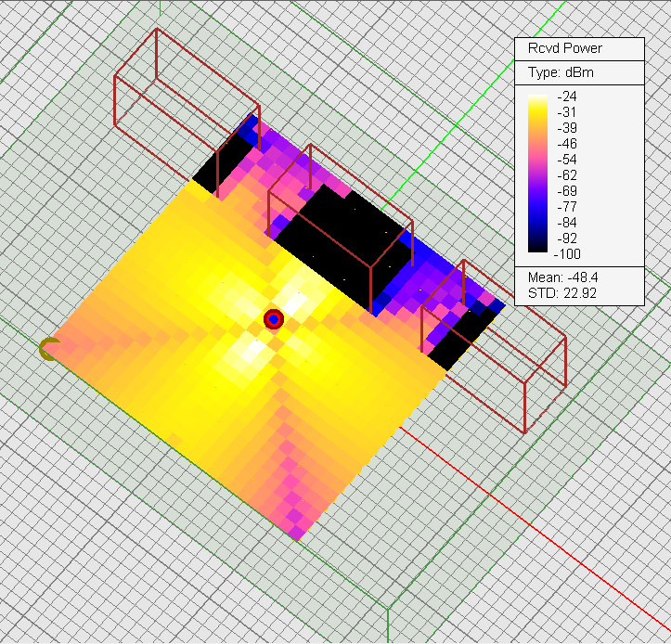
Task: Select the -100 value in legend
Action: (x=569, y=253)
